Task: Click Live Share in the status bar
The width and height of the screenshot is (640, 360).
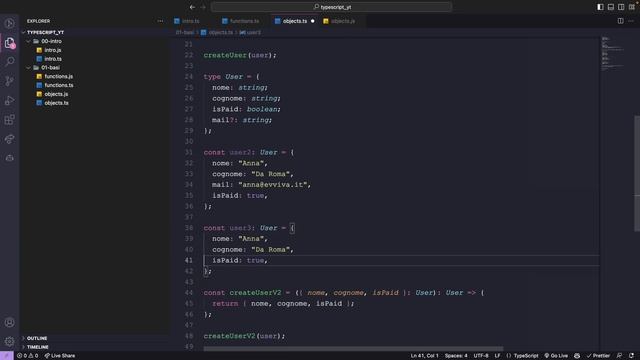Action: [60, 356]
